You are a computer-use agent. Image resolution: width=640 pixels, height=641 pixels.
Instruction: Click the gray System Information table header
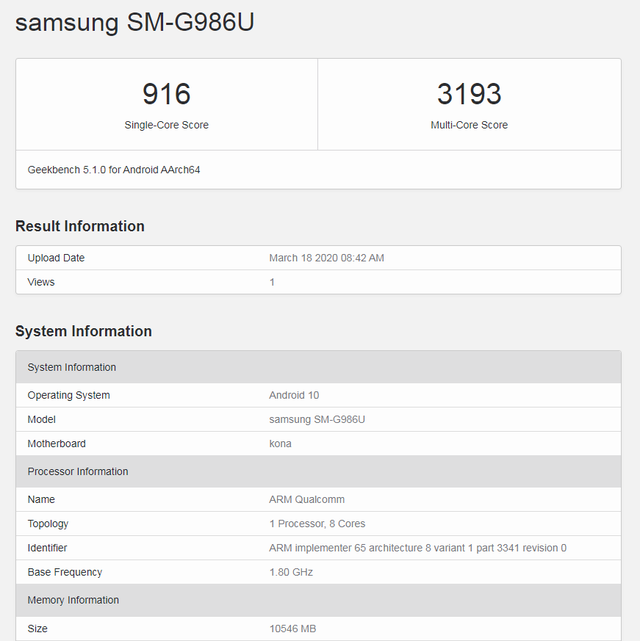[318, 367]
